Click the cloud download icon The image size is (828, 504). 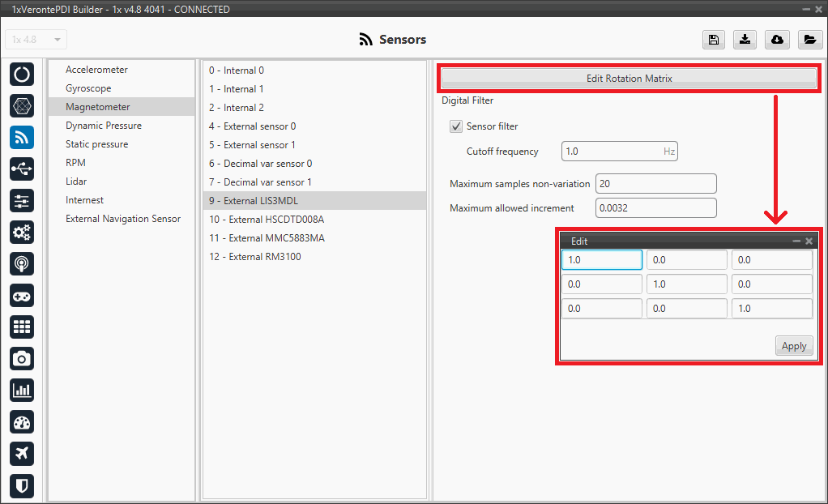tap(777, 40)
